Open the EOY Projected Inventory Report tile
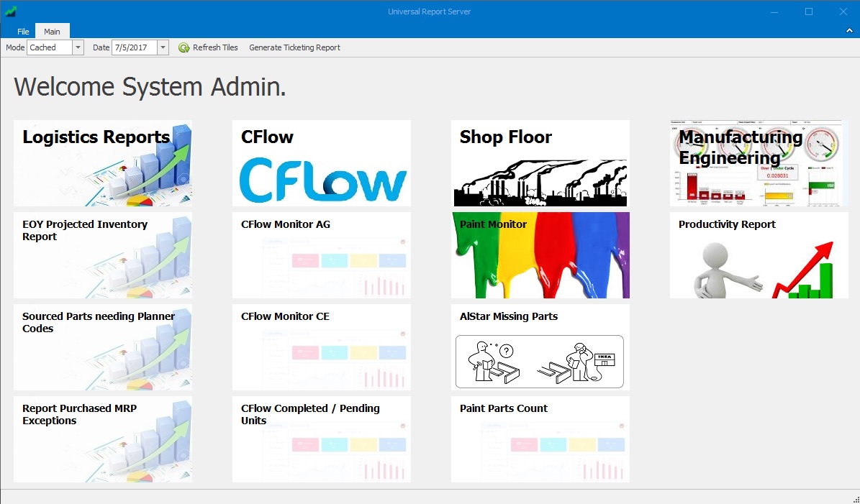 (x=103, y=255)
